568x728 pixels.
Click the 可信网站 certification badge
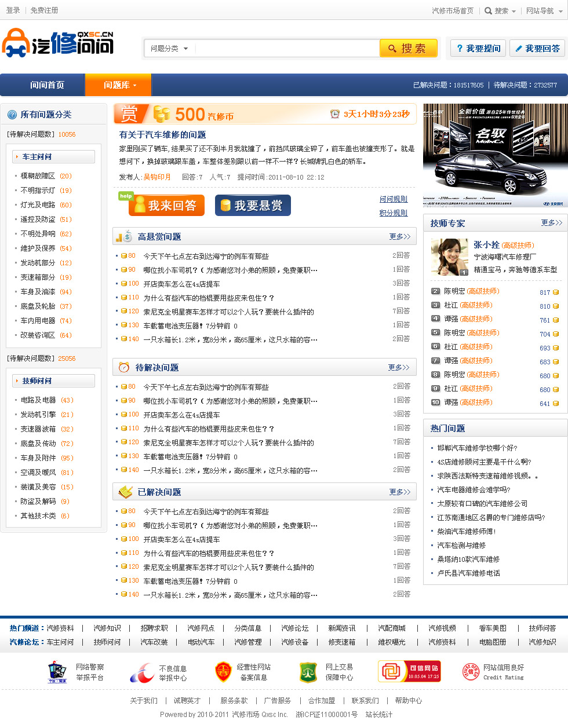point(410,671)
